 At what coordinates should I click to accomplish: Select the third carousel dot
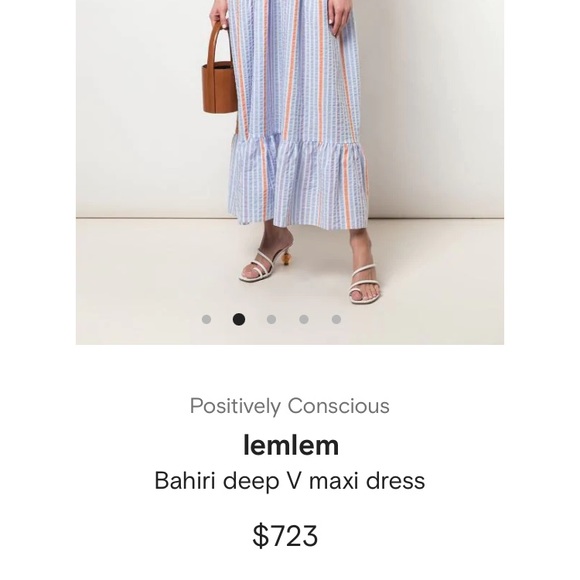click(x=271, y=319)
